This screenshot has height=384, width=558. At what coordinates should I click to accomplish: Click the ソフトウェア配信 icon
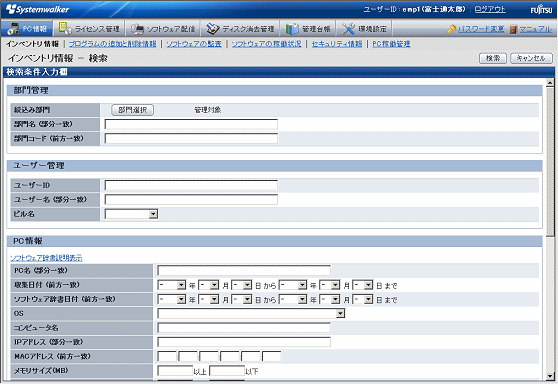(x=137, y=29)
